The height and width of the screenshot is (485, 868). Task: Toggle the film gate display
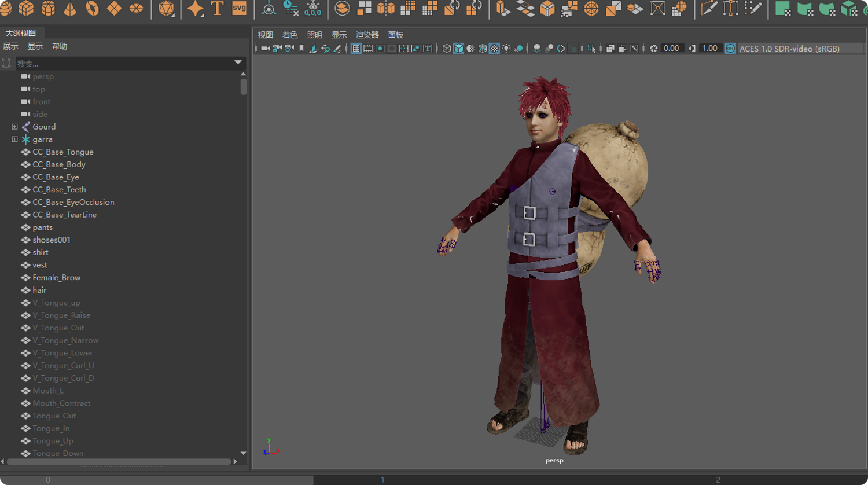pos(368,49)
